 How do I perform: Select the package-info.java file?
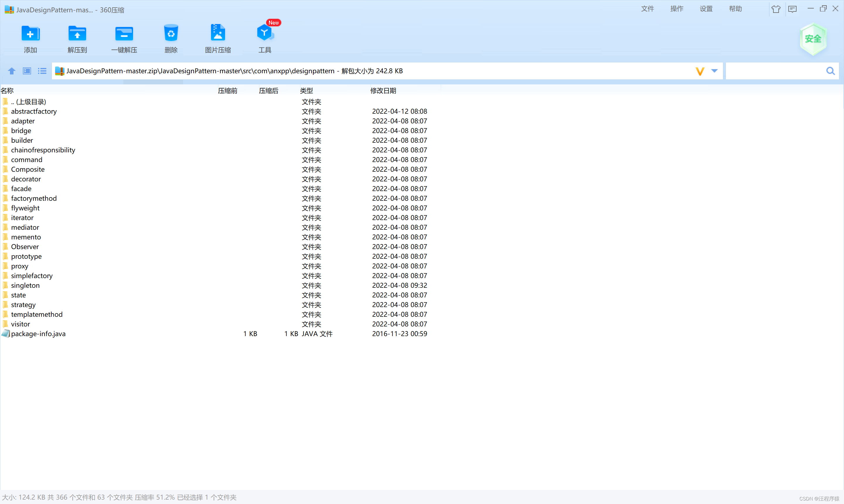click(38, 334)
